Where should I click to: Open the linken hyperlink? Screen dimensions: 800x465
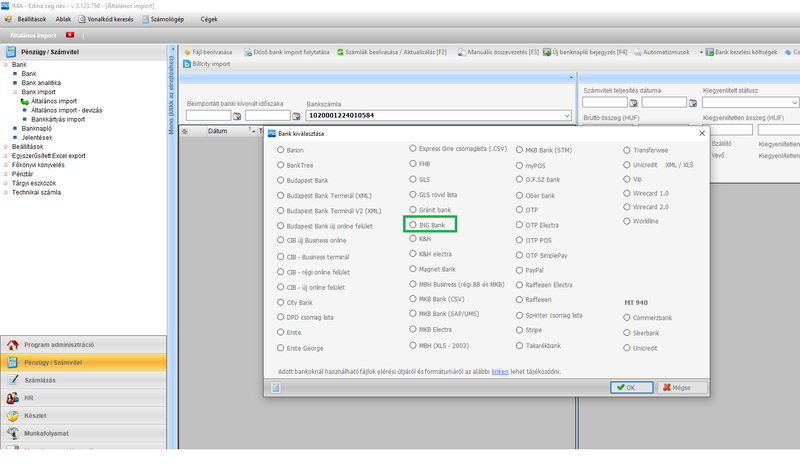click(499, 372)
